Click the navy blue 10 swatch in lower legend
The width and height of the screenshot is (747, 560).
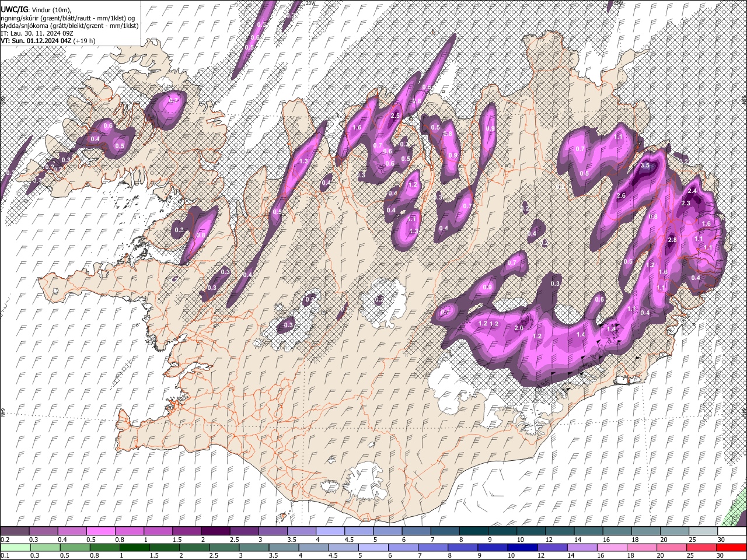[x=522, y=547]
